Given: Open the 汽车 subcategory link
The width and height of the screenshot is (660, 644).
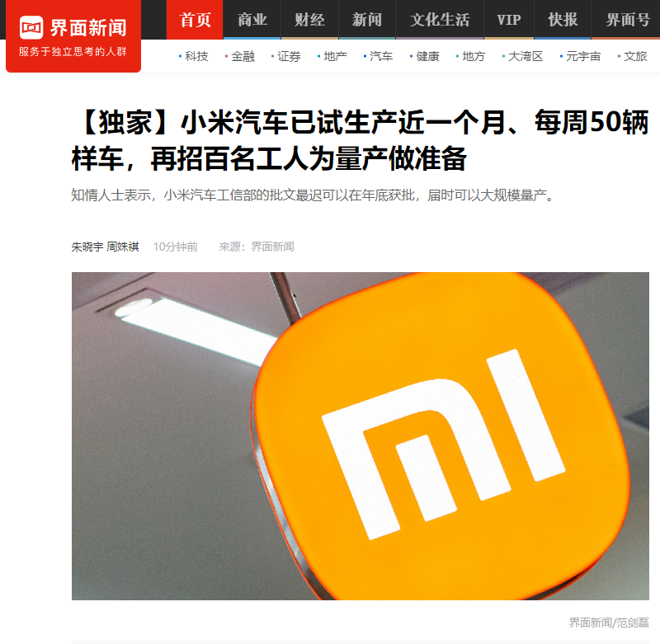Looking at the screenshot, I should pyautogui.click(x=381, y=56).
